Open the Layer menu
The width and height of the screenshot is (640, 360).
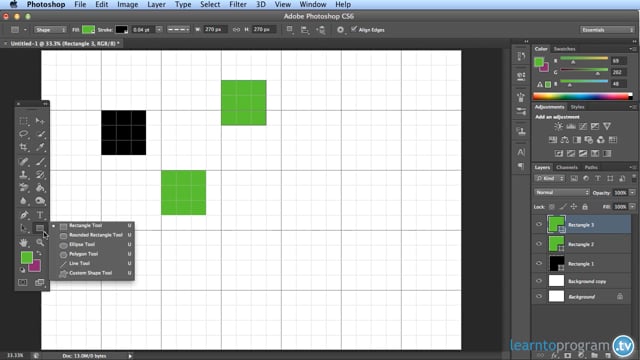pos(156,4)
